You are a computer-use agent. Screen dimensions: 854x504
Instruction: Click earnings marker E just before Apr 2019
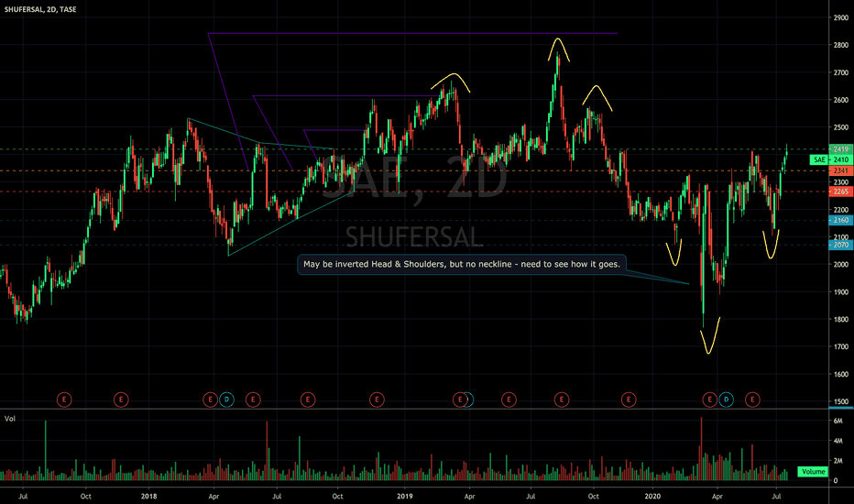[x=460, y=400]
